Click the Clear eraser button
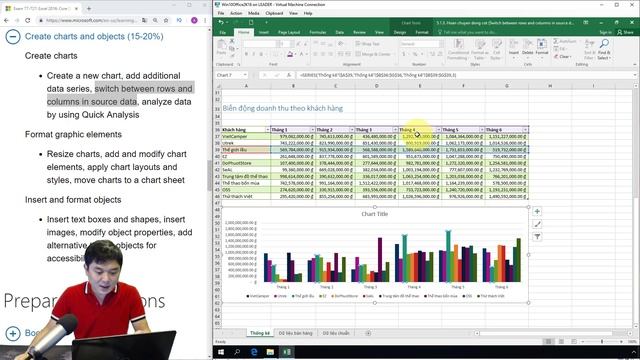The width and height of the screenshot is (640, 360). tap(562, 56)
